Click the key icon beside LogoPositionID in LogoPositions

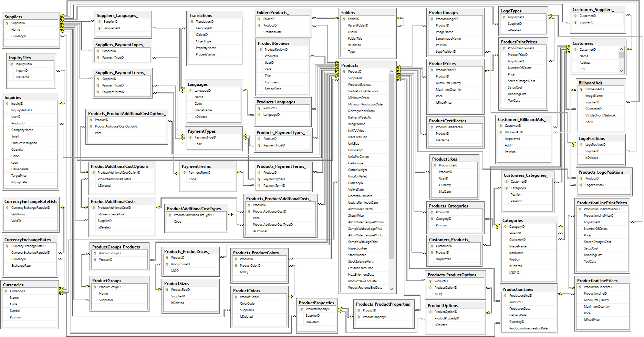click(x=581, y=145)
